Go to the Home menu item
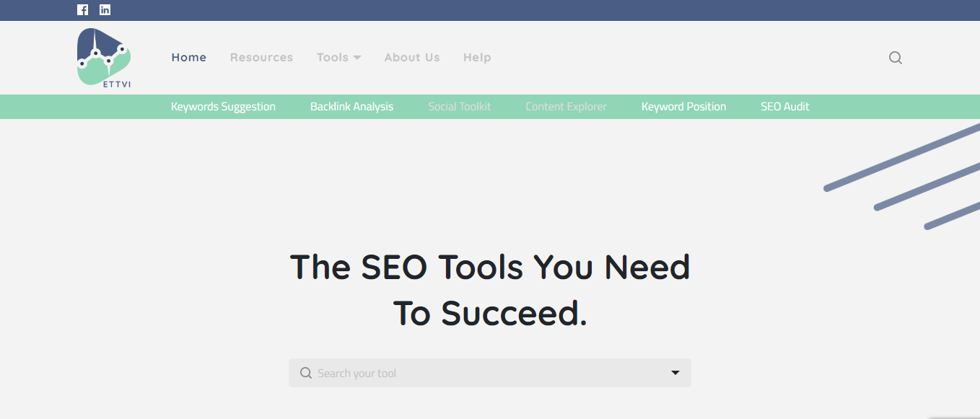This screenshot has width=980, height=419. [x=189, y=58]
